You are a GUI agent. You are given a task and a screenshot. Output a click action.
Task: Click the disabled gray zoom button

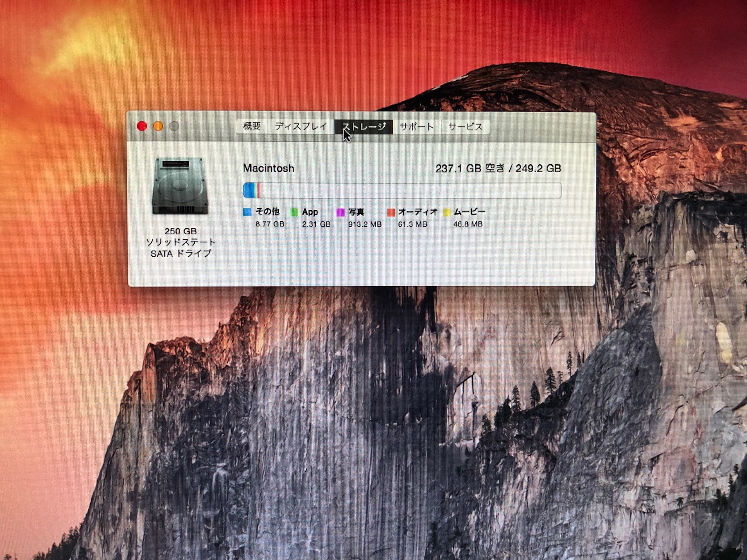174,126
